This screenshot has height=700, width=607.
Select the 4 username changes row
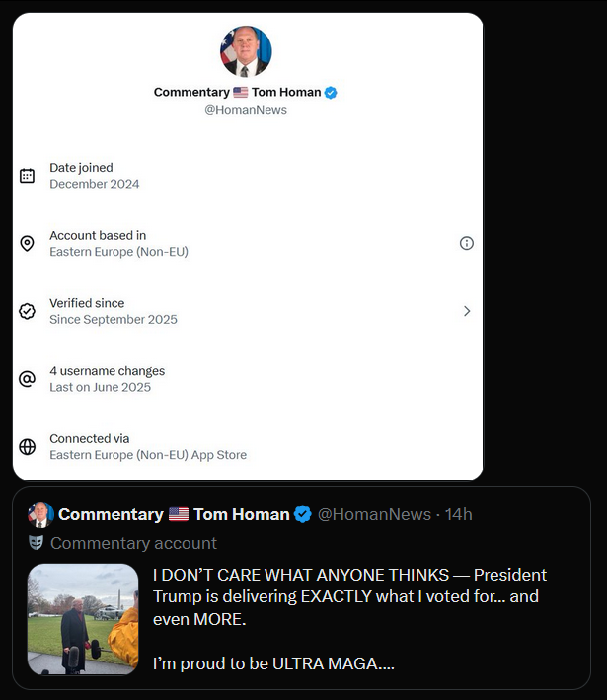[x=107, y=379]
